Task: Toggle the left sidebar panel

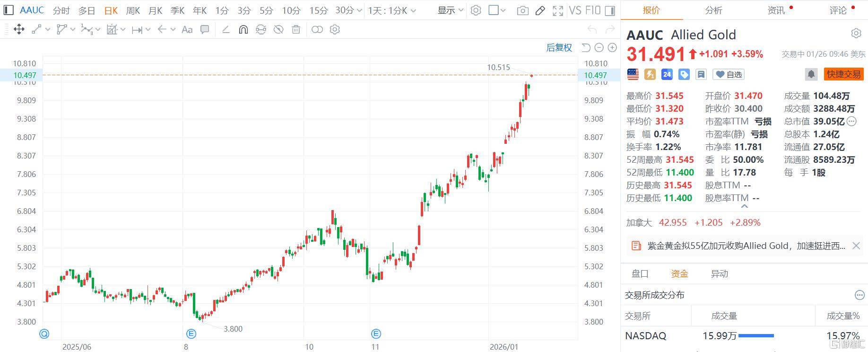Action: click(8, 10)
